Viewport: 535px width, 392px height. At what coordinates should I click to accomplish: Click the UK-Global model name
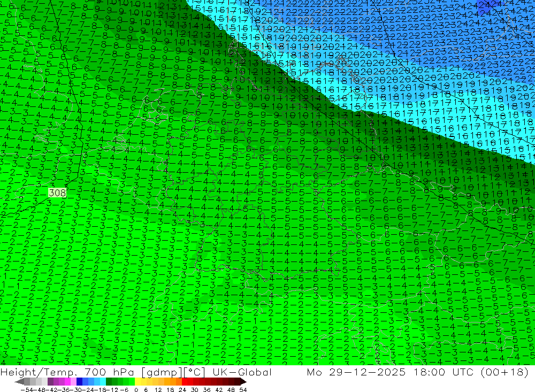click(242, 372)
